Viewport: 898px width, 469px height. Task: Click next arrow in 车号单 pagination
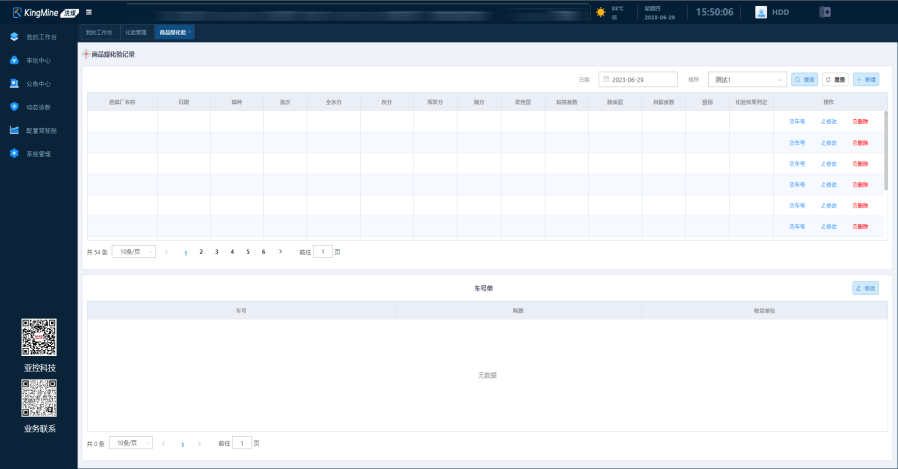199,444
